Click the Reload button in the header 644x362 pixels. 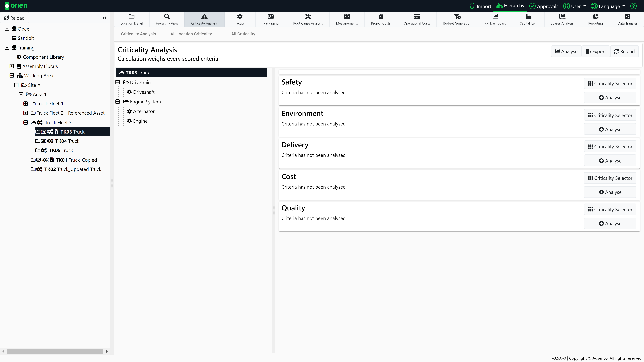point(624,51)
